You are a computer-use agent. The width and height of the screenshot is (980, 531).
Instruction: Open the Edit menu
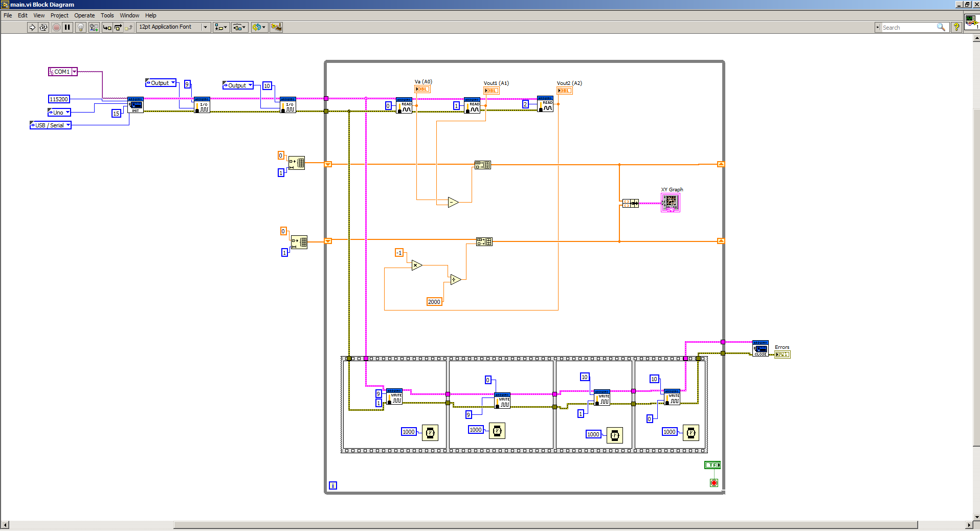click(23, 15)
